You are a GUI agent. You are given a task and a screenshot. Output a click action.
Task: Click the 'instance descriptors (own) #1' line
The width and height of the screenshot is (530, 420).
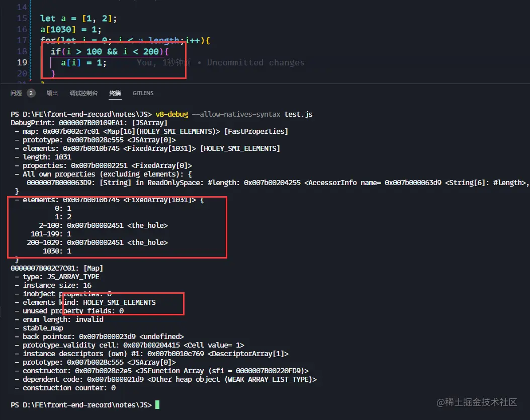152,354
